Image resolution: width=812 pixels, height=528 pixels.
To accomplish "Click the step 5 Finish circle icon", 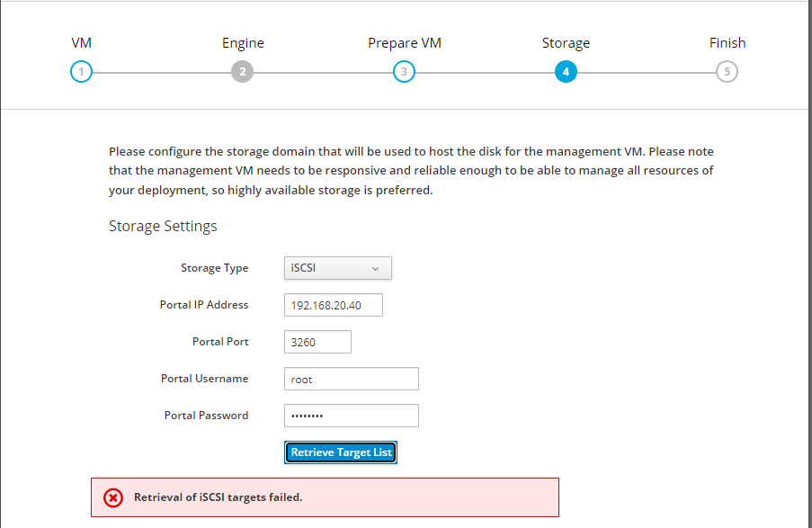I will [727, 71].
